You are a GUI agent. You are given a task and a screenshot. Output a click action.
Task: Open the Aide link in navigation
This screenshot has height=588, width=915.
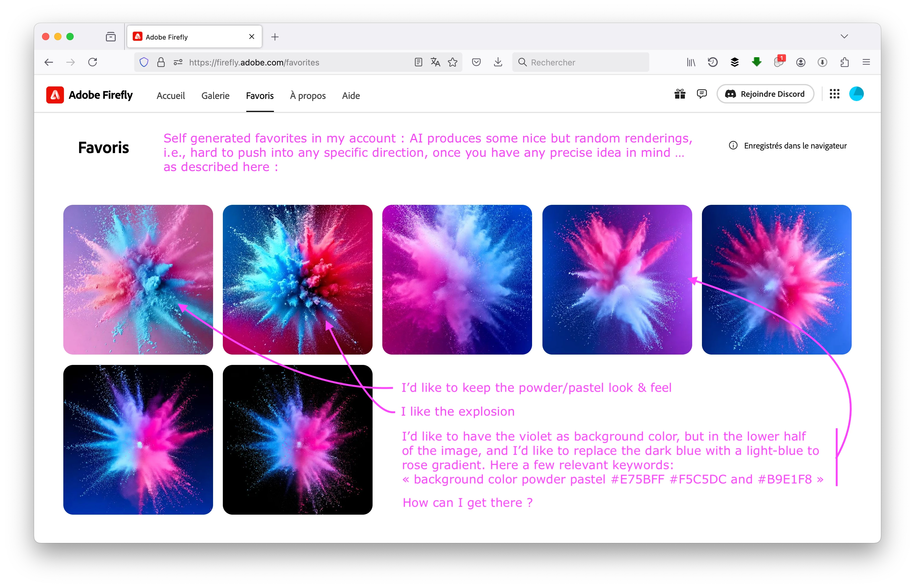click(351, 96)
